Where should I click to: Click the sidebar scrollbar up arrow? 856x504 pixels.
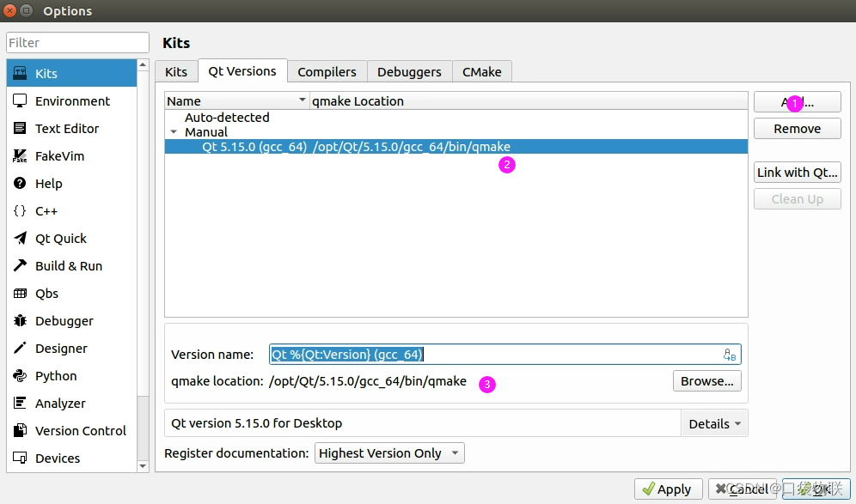[143, 65]
